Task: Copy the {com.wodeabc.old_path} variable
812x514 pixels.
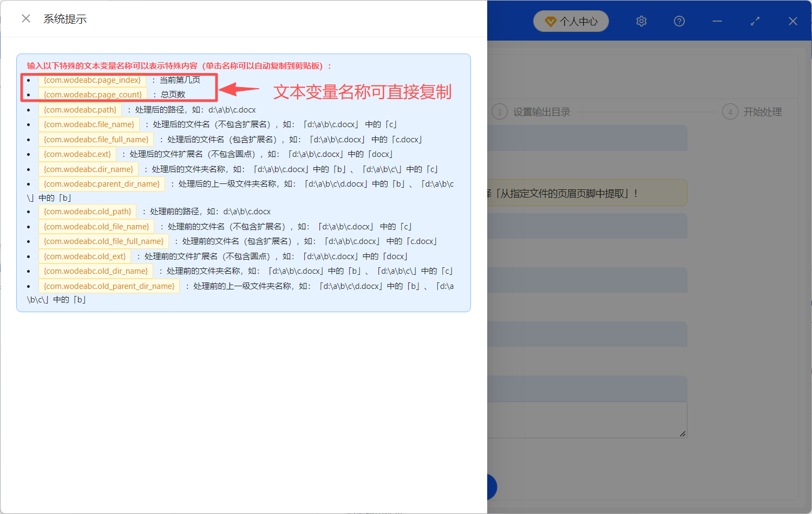Action: click(x=87, y=211)
